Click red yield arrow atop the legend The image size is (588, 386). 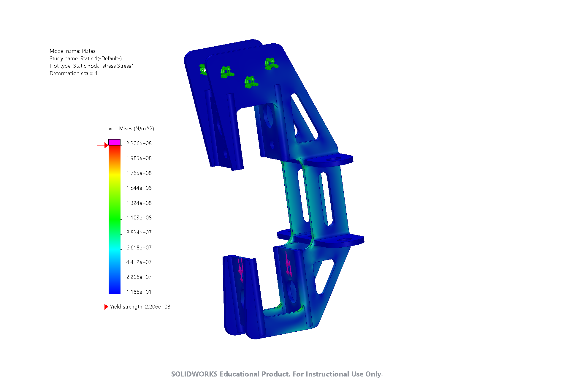106,145
